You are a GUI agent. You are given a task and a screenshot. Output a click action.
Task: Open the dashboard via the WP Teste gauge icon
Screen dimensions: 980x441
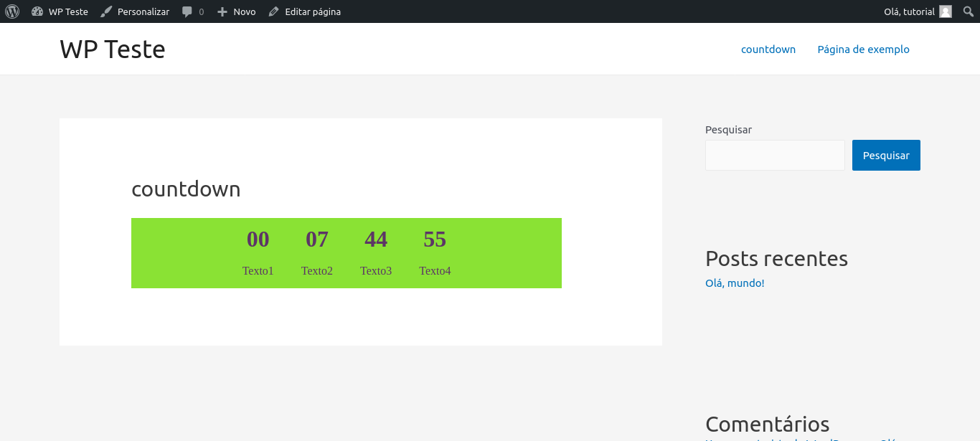[x=37, y=11]
